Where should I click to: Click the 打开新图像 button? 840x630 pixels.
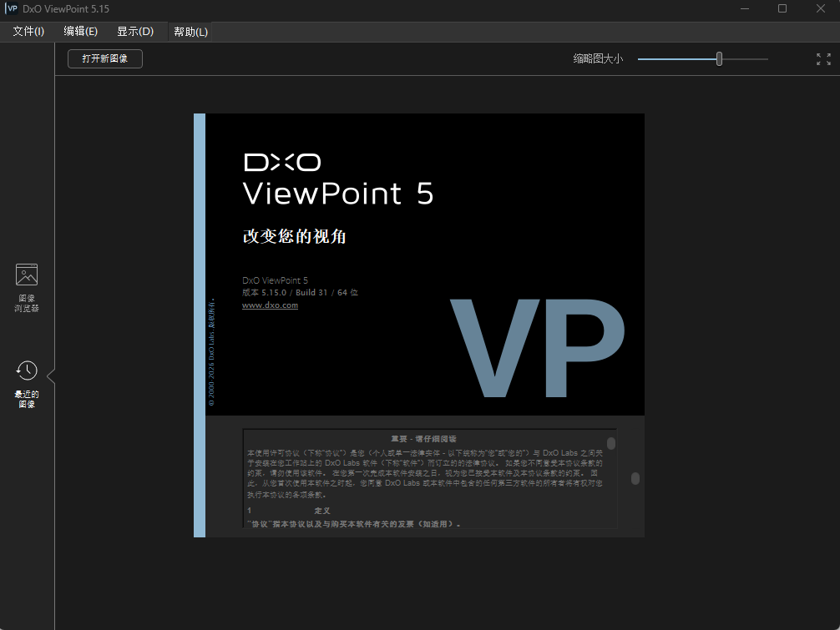tap(105, 59)
